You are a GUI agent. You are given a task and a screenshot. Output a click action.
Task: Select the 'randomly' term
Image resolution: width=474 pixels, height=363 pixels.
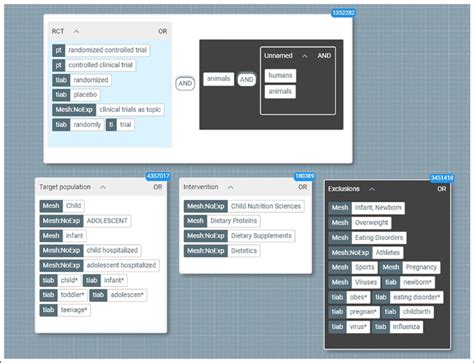click(x=87, y=125)
